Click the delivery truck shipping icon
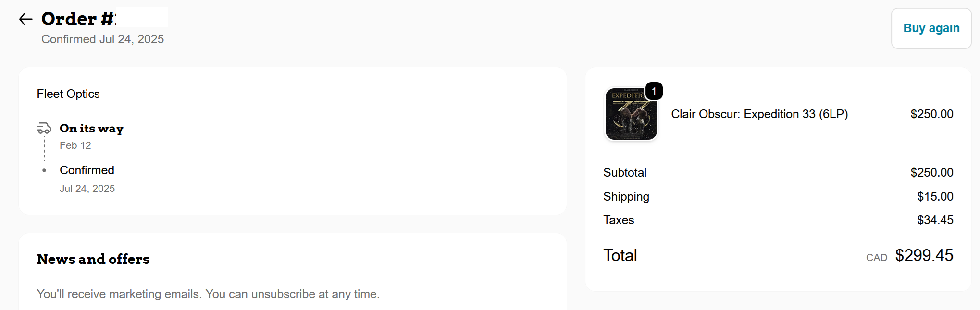Image resolution: width=980 pixels, height=310 pixels. click(x=44, y=128)
